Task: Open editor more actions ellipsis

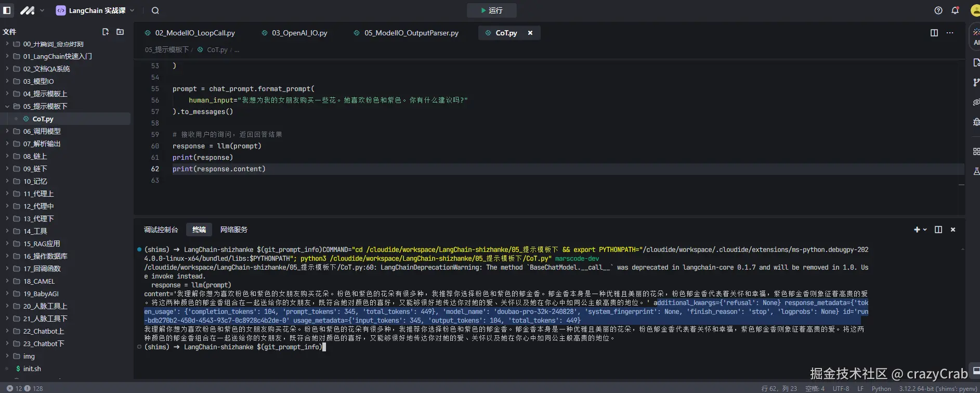Action: click(950, 33)
